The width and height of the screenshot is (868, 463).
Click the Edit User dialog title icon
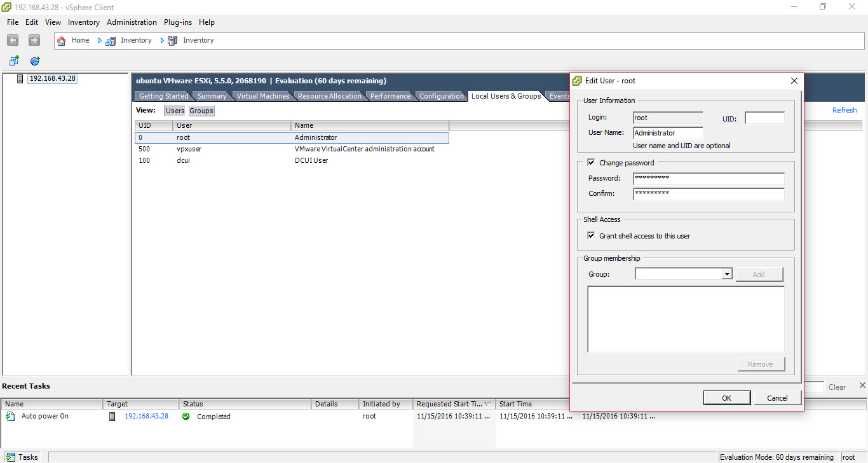577,81
